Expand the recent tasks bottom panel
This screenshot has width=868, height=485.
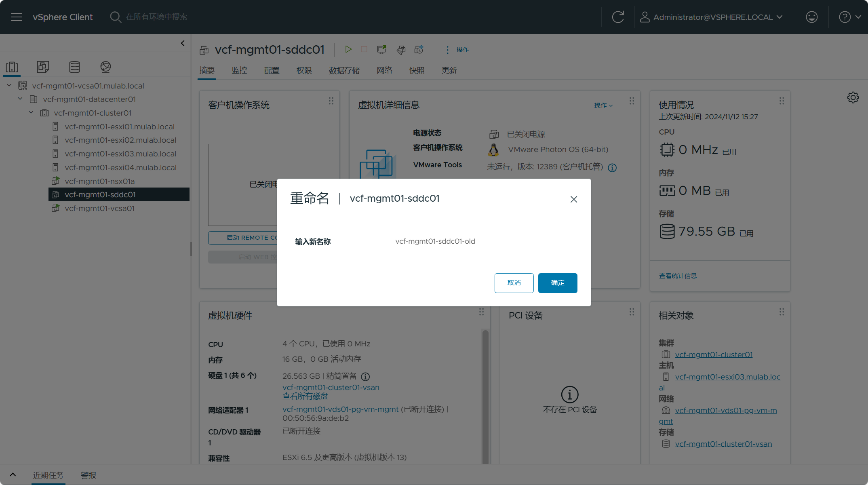point(13,475)
